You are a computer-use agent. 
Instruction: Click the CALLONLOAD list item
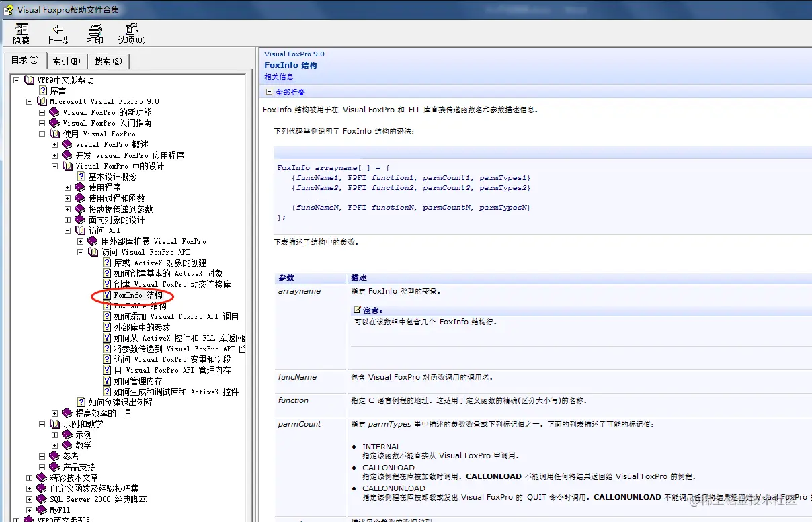pyautogui.click(x=389, y=468)
